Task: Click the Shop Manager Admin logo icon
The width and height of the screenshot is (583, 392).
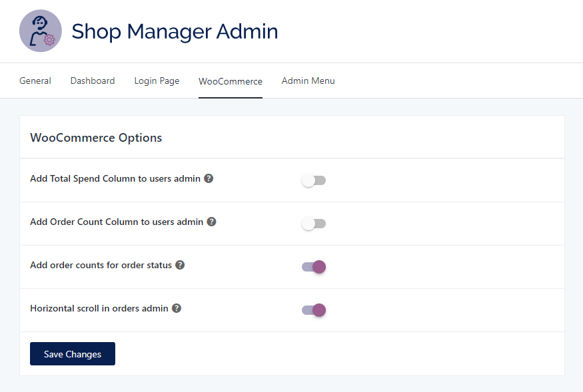Action: coord(41,31)
